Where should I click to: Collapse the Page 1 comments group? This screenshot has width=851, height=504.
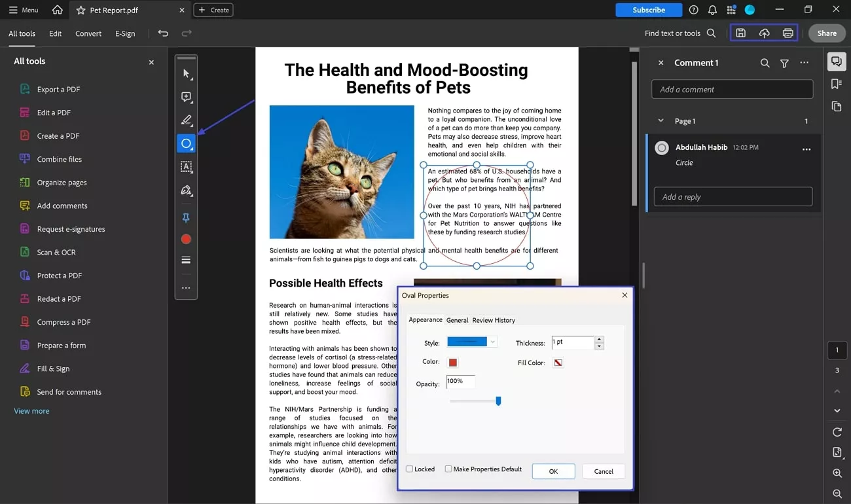point(660,120)
